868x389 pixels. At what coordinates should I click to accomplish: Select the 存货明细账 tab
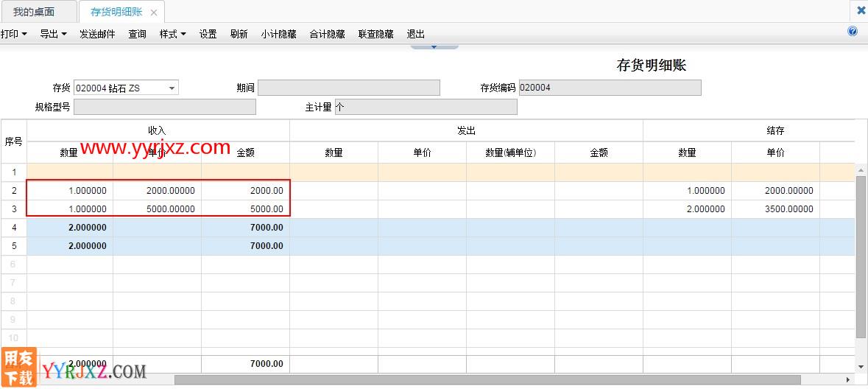(116, 12)
